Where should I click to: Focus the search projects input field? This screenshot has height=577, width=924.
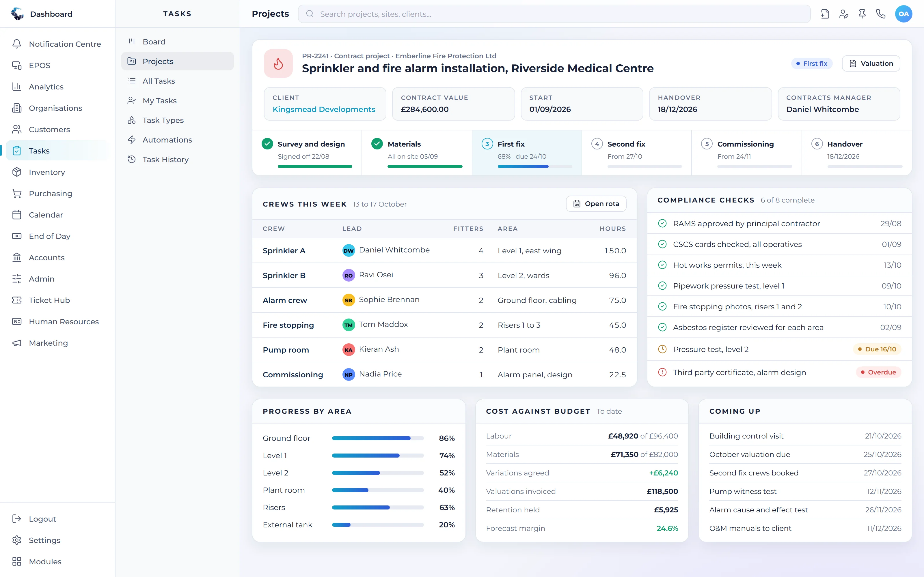[554, 14]
